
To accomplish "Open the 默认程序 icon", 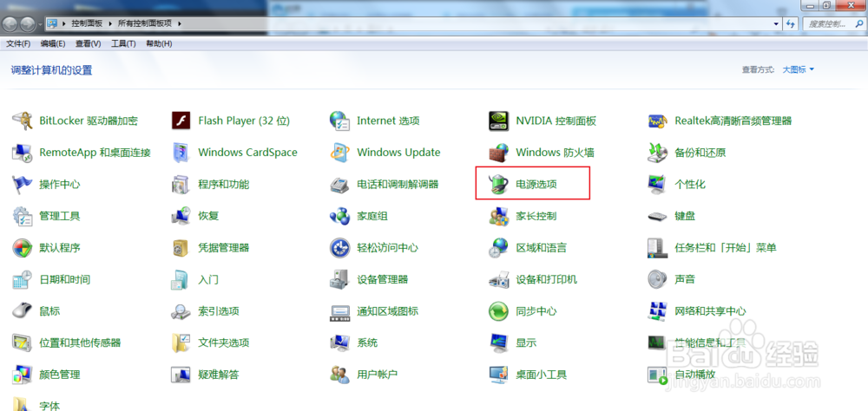I will 23,248.
